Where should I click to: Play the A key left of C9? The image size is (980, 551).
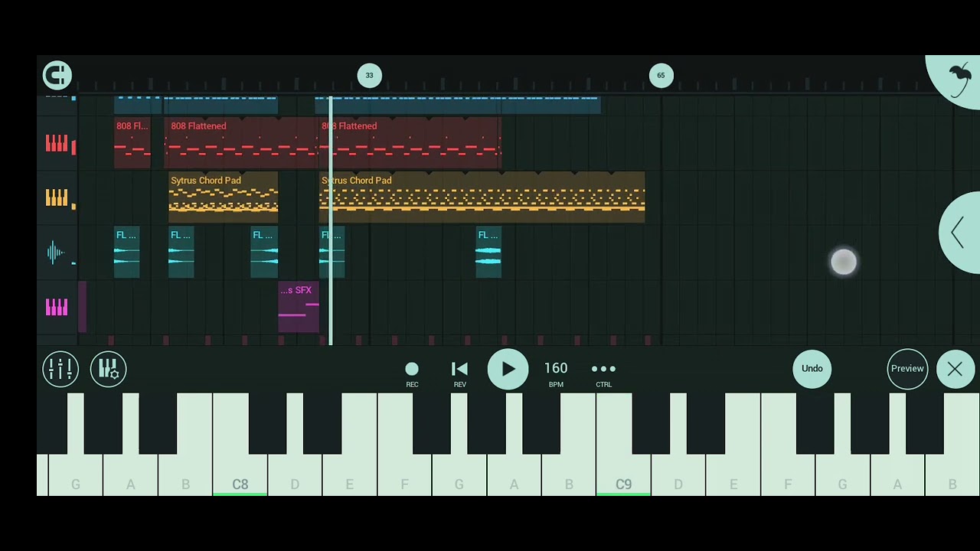tap(514, 474)
